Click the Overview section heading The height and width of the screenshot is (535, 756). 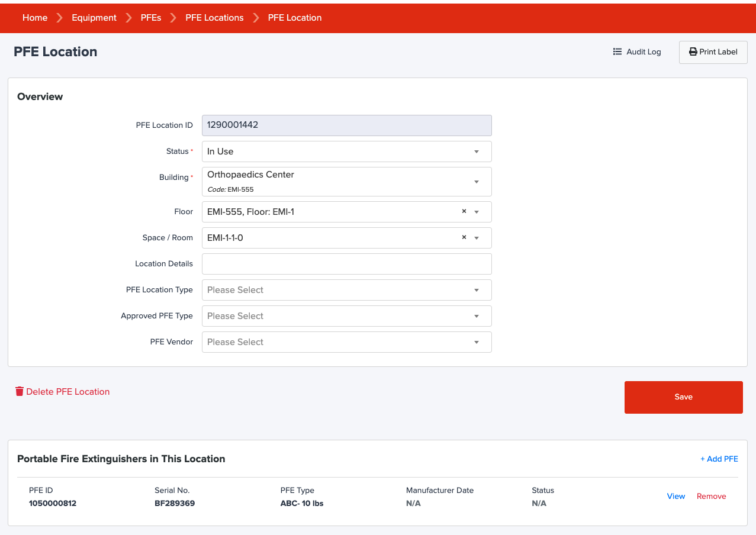click(x=40, y=96)
